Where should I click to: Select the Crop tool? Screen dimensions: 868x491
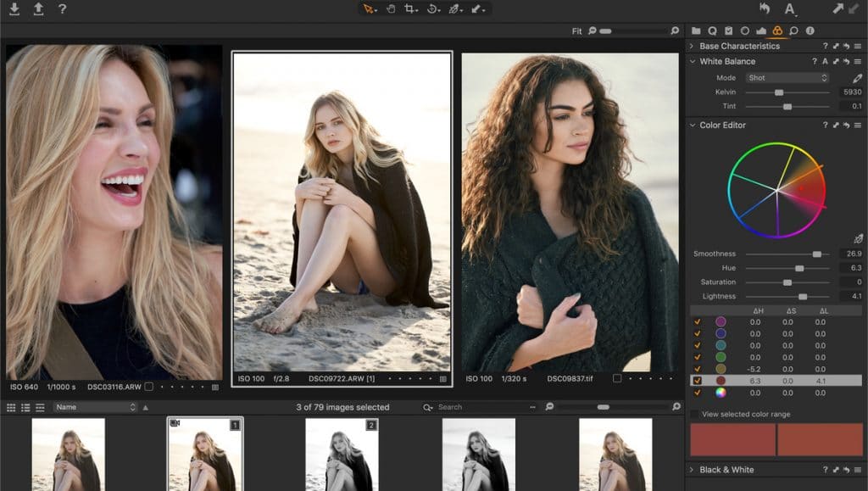pos(410,10)
